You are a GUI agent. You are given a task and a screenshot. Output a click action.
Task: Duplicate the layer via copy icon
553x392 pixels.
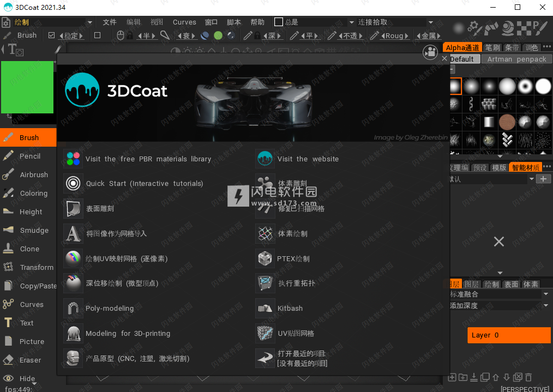point(485,377)
